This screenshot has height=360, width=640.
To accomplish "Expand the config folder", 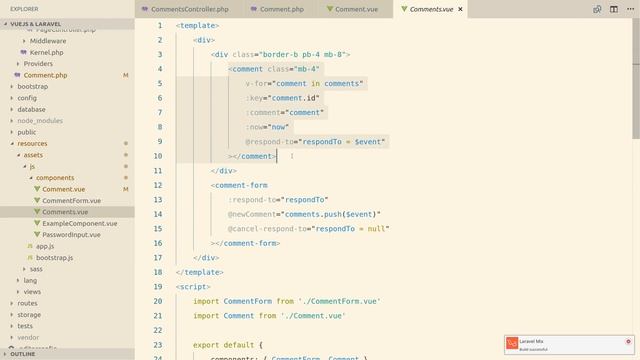I will (27, 98).
